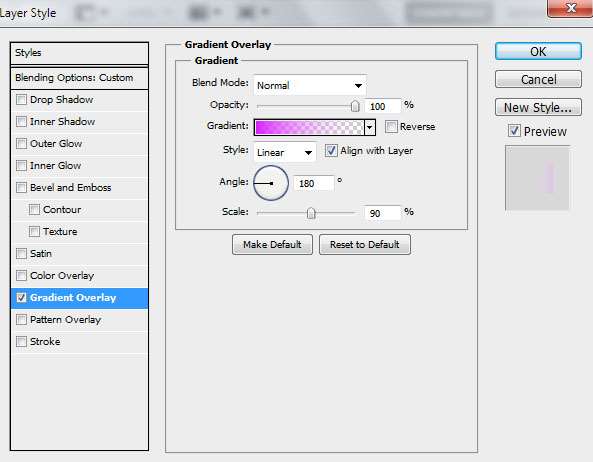Image resolution: width=593 pixels, height=462 pixels.
Task: Enable the Stroke checkbox
Action: tap(21, 342)
